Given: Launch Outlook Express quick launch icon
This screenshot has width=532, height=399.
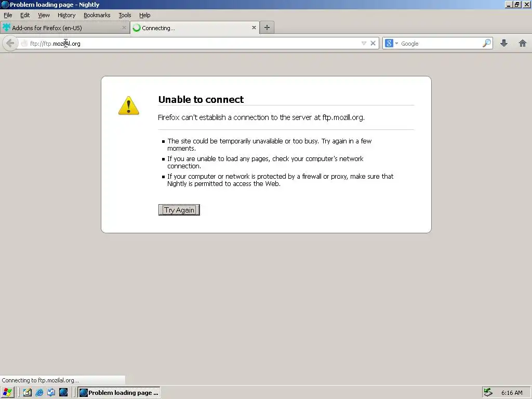Looking at the screenshot, I should tap(51, 393).
